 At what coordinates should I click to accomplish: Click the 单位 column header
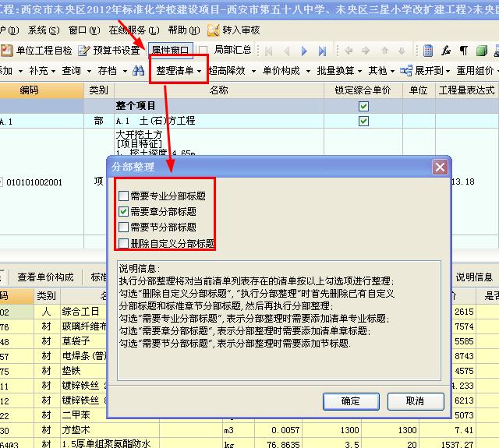[419, 90]
